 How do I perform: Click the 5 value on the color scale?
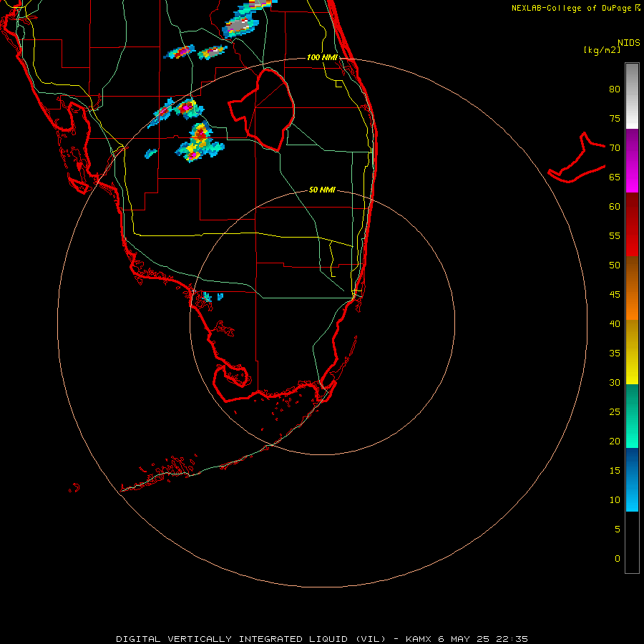pyautogui.click(x=618, y=530)
